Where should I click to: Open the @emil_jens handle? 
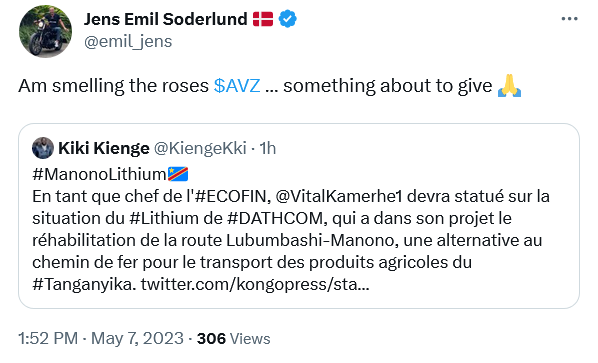tap(128, 41)
